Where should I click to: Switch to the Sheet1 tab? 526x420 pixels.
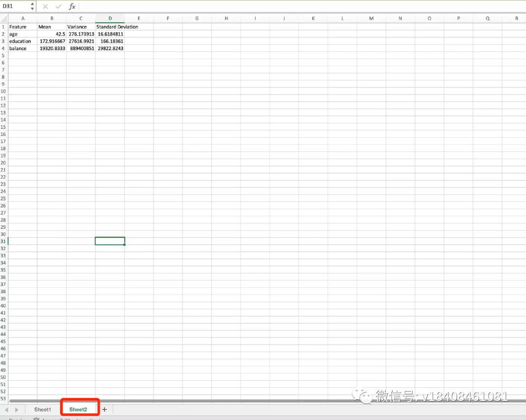point(42,409)
